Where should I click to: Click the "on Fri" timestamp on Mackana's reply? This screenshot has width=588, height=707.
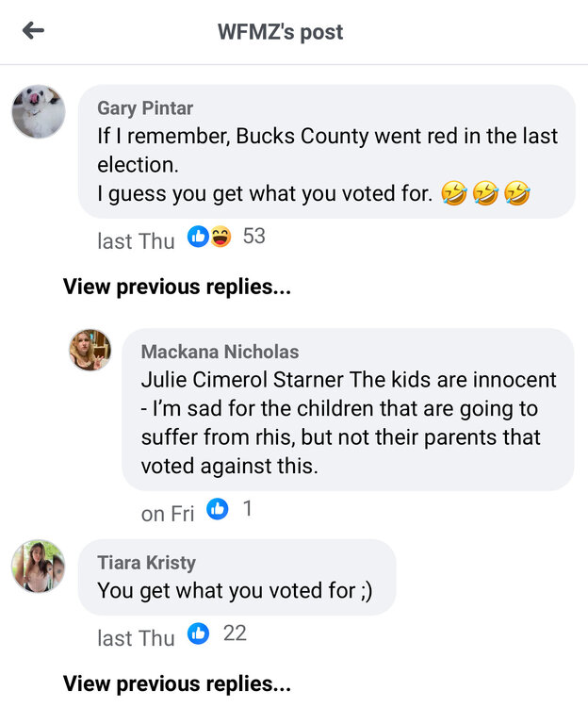point(168,513)
